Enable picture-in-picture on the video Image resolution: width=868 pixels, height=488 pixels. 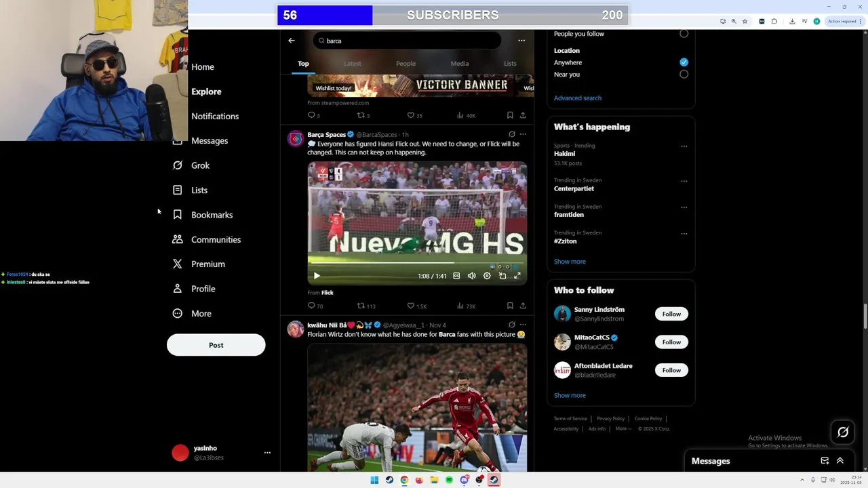pyautogui.click(x=502, y=276)
